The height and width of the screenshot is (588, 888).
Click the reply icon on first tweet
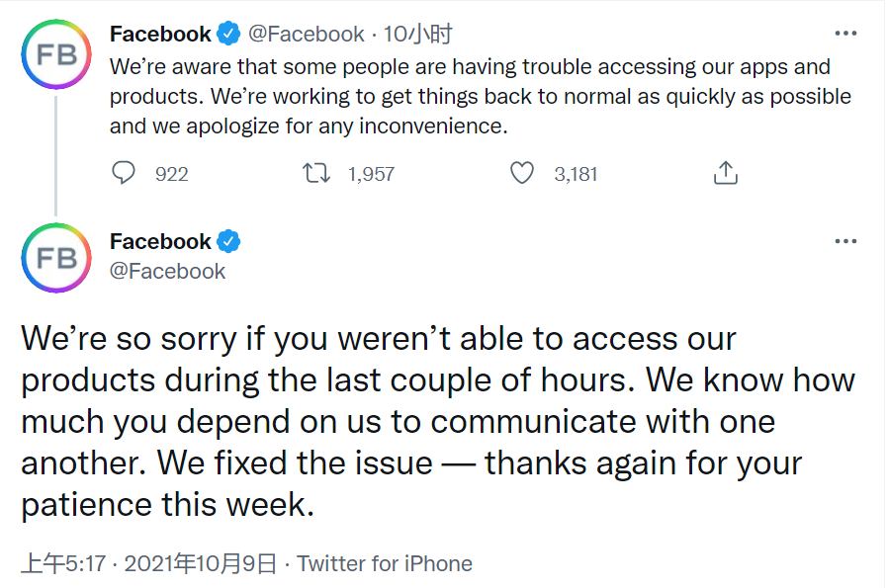[x=123, y=173]
